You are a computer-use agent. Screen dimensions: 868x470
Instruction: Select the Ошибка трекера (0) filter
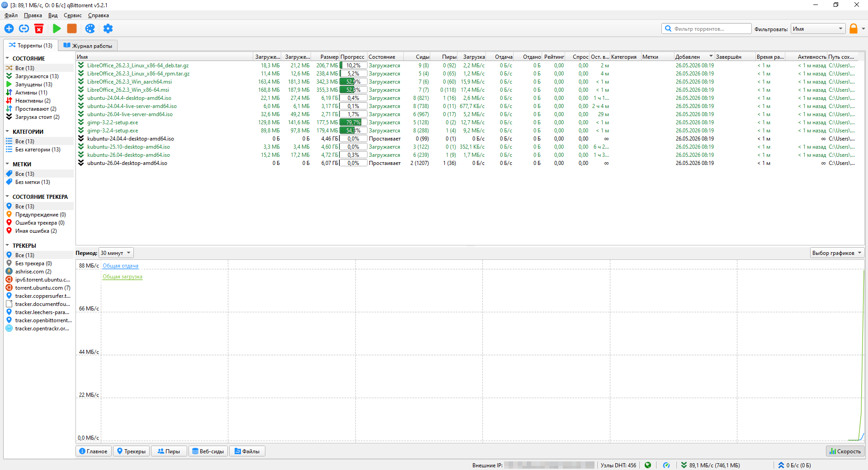click(x=38, y=223)
